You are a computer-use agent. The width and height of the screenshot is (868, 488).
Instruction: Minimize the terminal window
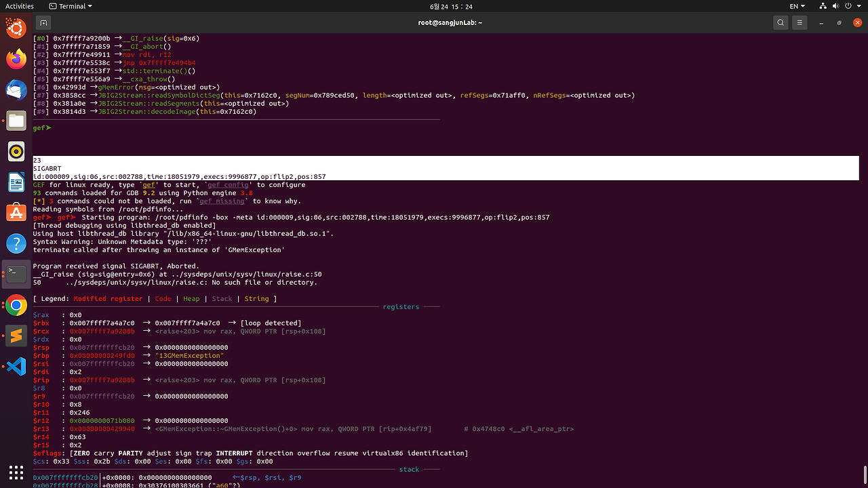click(x=821, y=22)
